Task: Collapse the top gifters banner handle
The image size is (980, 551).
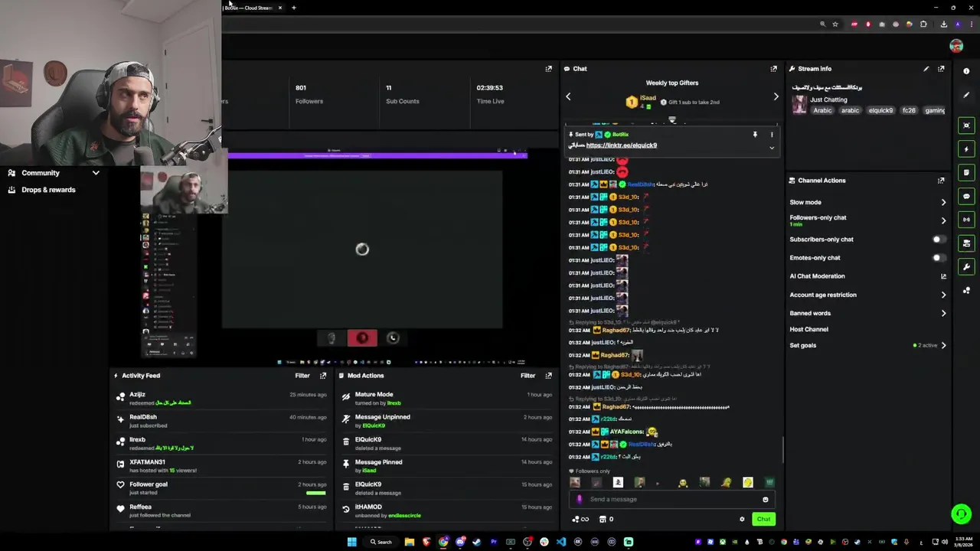Action: [x=672, y=120]
